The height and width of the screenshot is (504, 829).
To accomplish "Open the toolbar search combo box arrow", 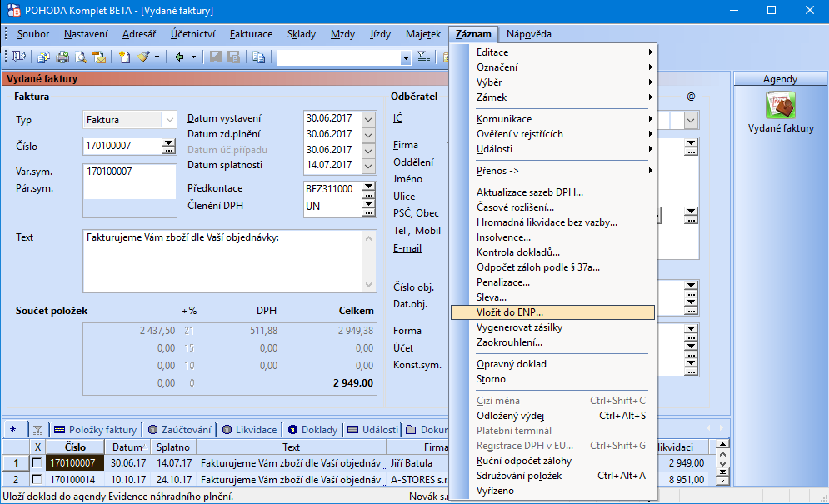I will coord(406,57).
